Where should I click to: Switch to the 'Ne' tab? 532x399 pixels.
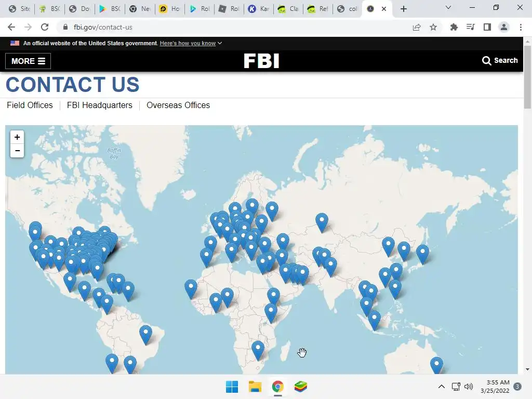point(140,9)
